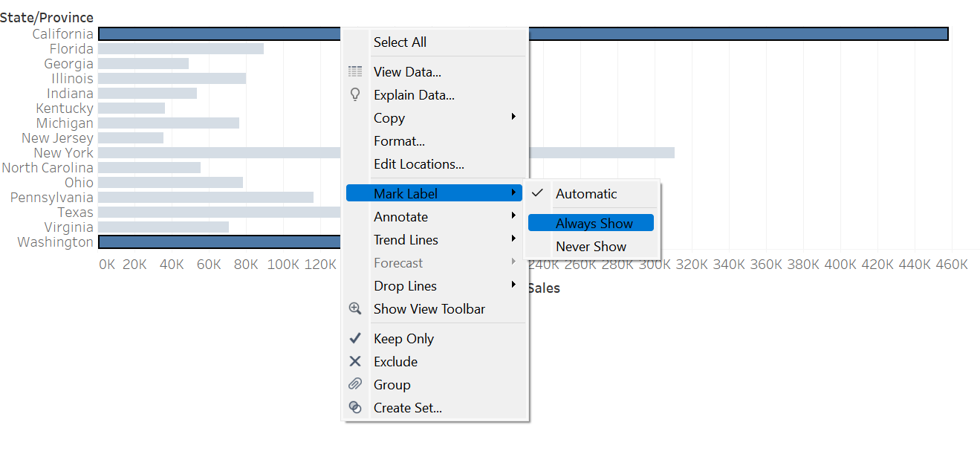Click the North Carolina row label
This screenshot has width=980, height=457.
point(48,168)
